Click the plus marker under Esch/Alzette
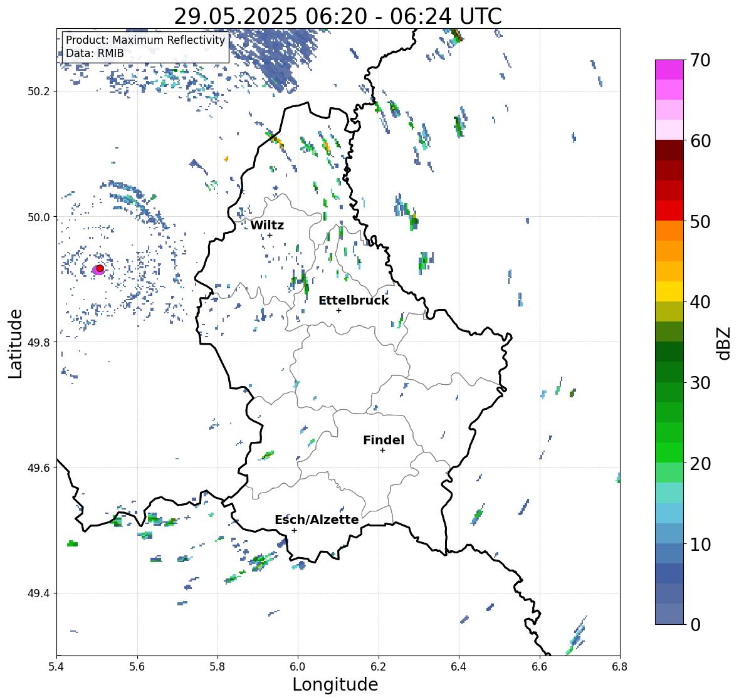Screen dimensions: 739x700 pos(294,530)
